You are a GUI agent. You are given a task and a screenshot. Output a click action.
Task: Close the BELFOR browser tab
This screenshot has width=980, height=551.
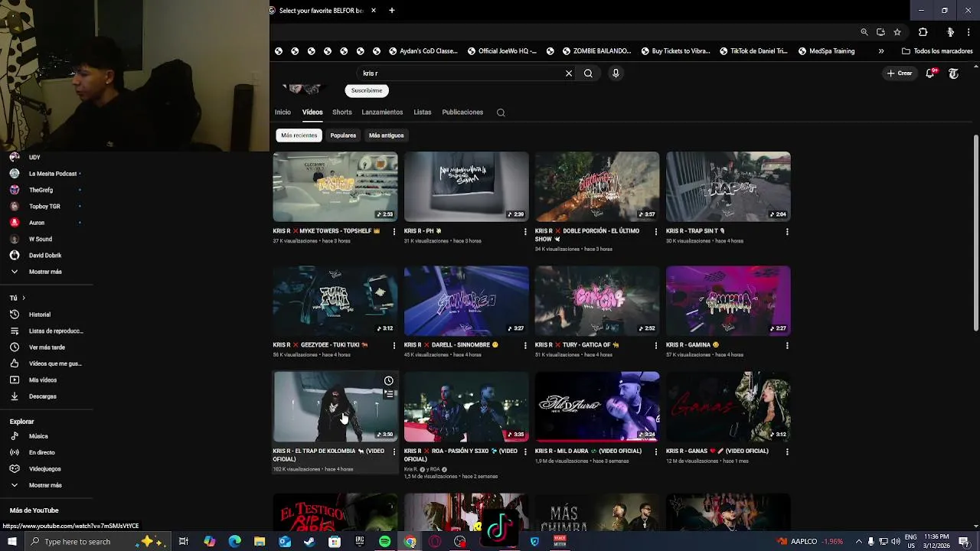click(374, 11)
